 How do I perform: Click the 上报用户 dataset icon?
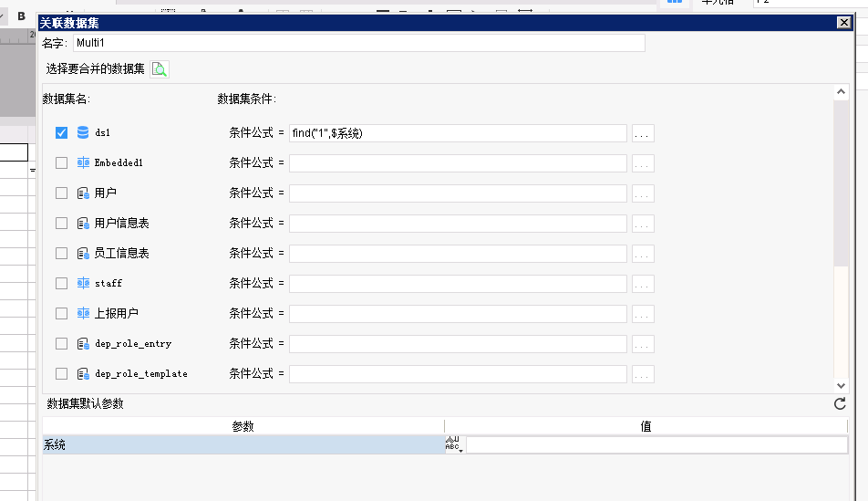pos(83,314)
